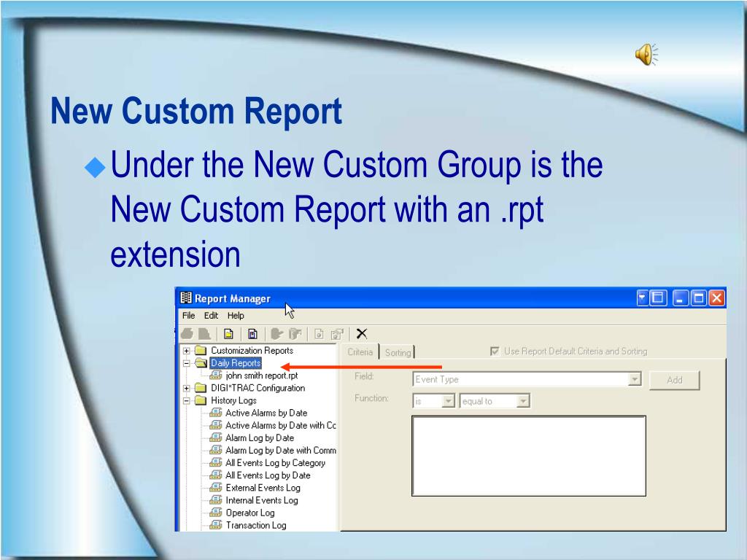Select All Events Log by Category
The image size is (747, 560).
pos(275,463)
